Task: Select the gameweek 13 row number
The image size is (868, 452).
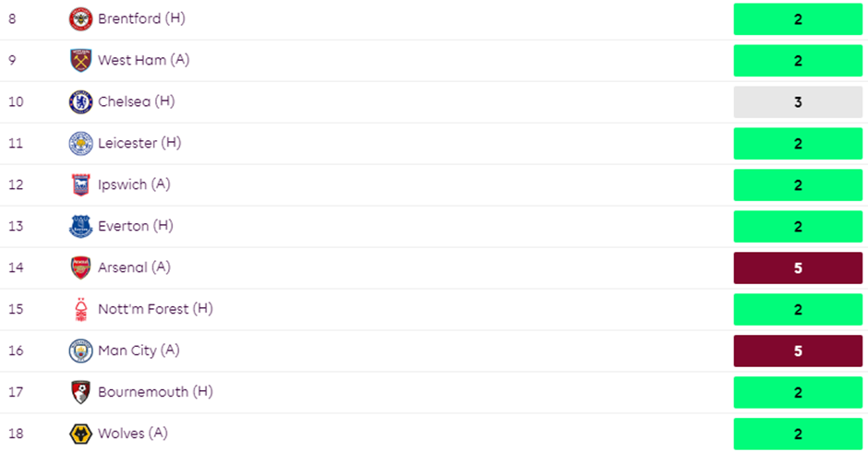Action: [x=16, y=226]
